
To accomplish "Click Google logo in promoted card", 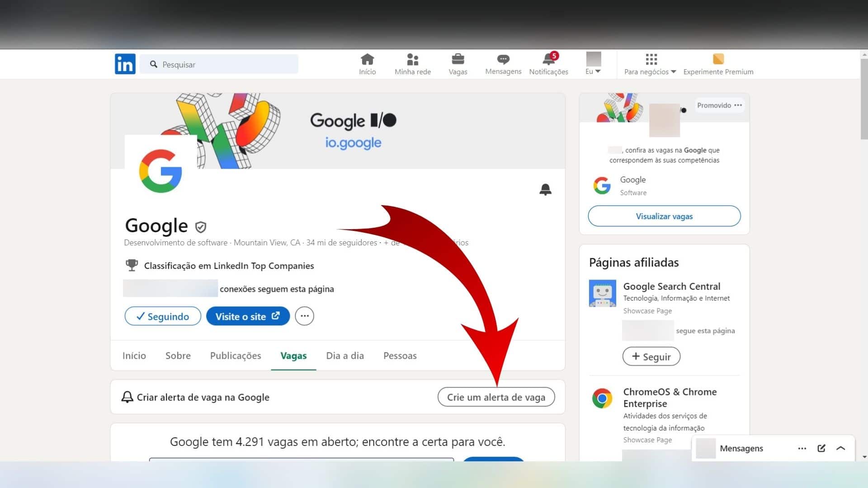I will (602, 185).
